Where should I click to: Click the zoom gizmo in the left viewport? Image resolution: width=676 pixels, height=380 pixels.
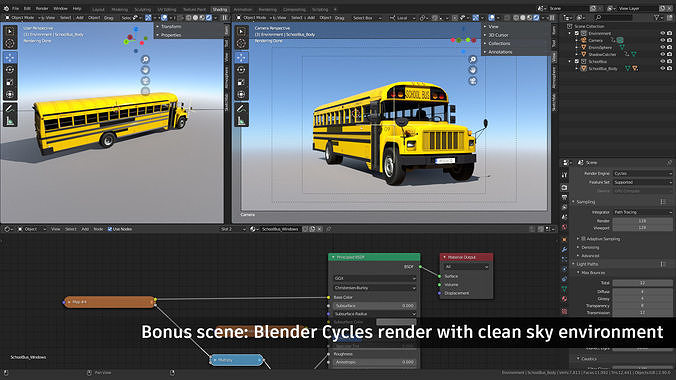click(x=145, y=60)
